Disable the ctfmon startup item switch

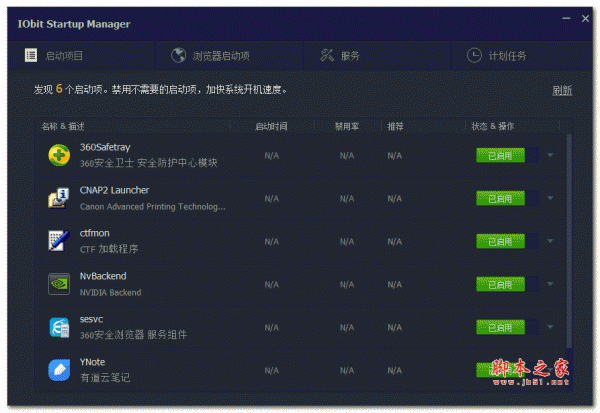(x=507, y=241)
